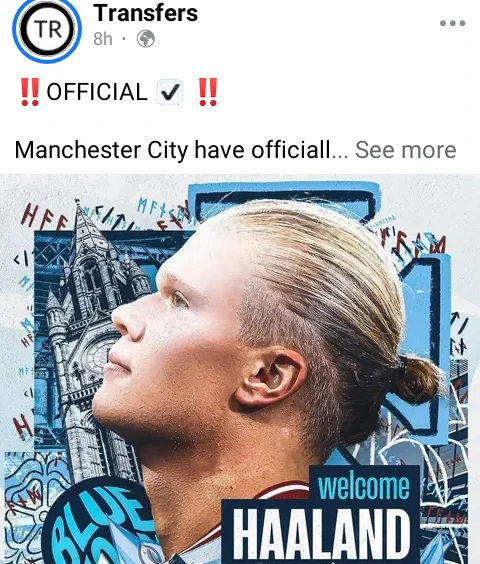Image resolution: width=480 pixels, height=564 pixels.
Task: Open the Transfers page name link
Action: coord(146,13)
